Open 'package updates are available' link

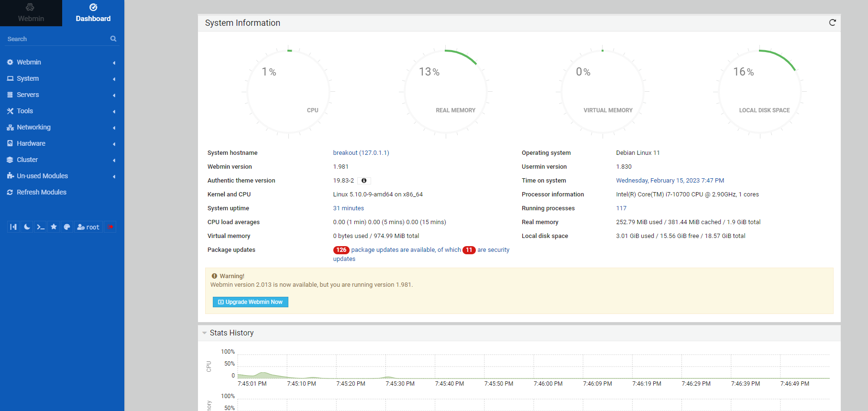pos(406,250)
